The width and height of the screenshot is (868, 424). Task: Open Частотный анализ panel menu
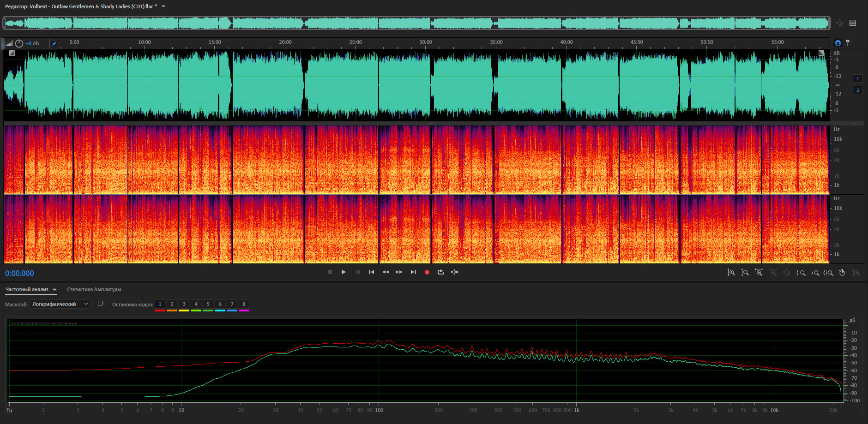pos(54,290)
